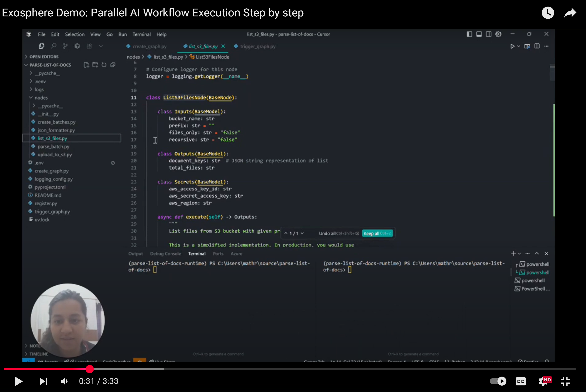Click the New File icon in Explorer
The image size is (586, 392).
click(86, 64)
